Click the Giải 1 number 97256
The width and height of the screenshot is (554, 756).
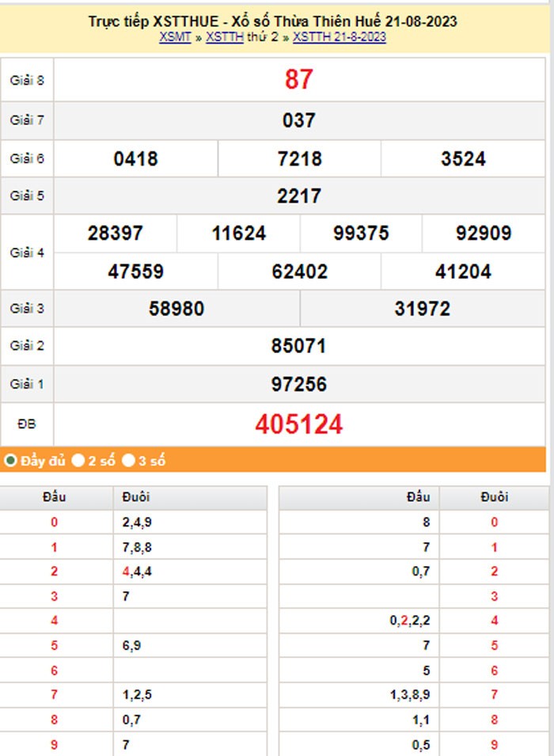[298, 385]
